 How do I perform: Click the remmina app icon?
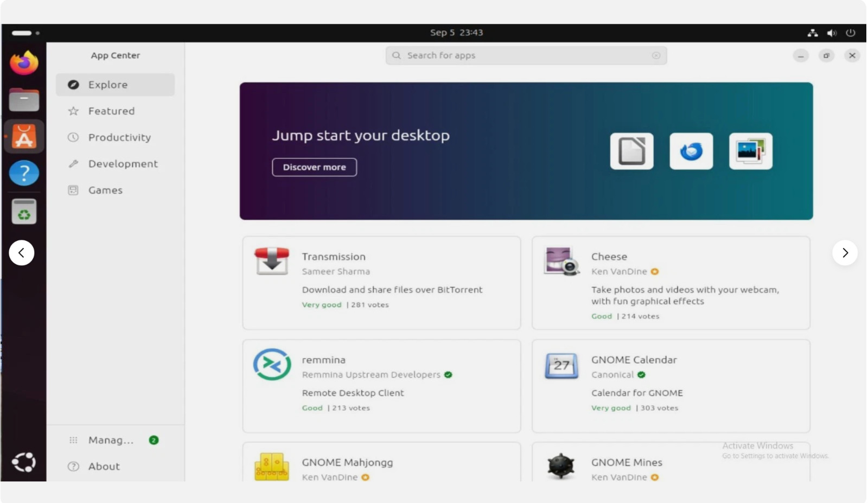click(272, 364)
